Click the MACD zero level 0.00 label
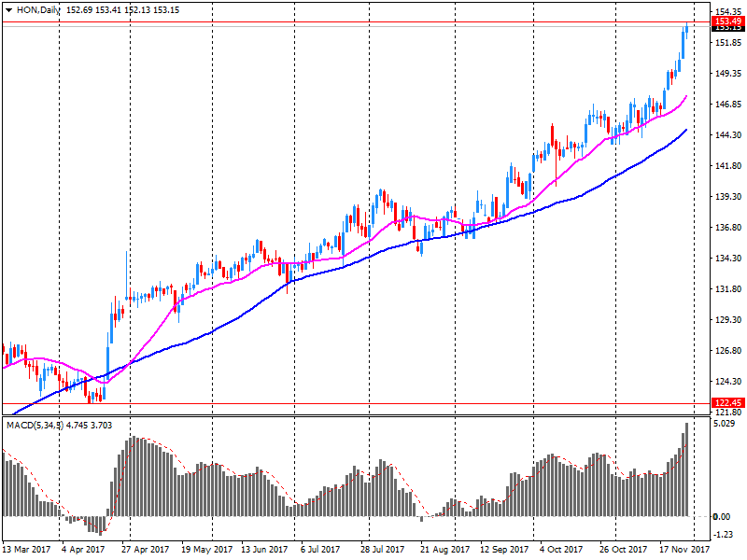Viewport: 747px width, 560px height. point(726,516)
